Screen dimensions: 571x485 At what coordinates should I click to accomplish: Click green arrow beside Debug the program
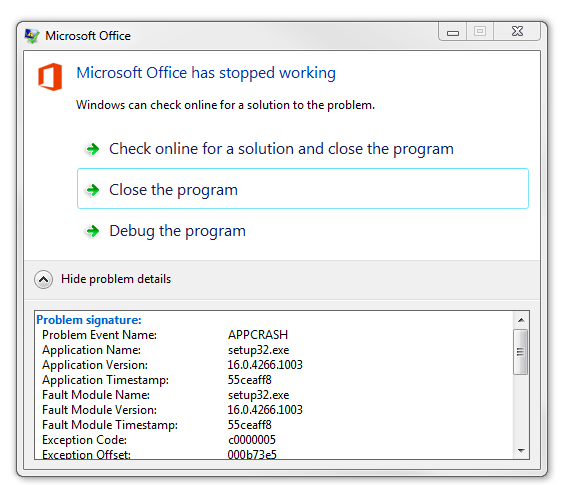coord(92,231)
